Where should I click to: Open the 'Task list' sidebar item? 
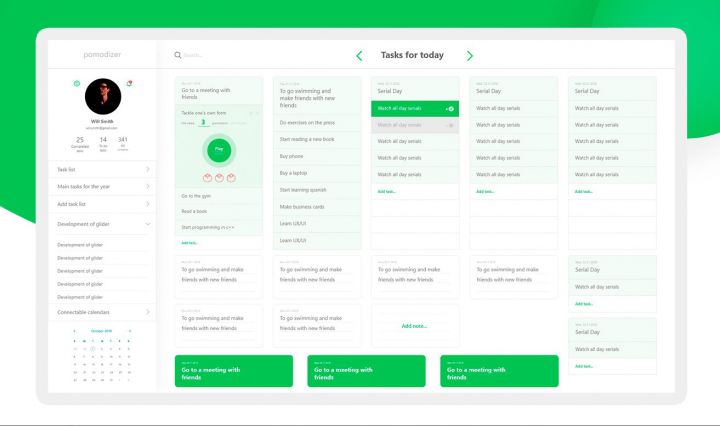[102, 169]
